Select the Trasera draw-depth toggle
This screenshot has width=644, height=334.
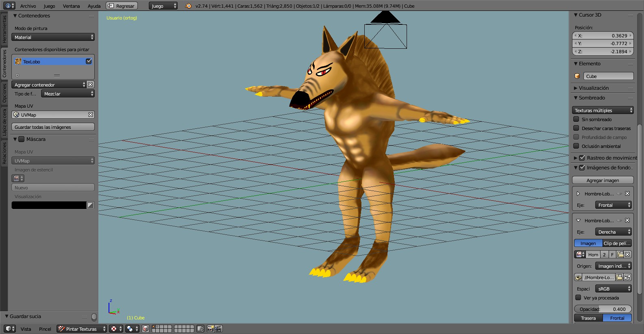tap(588, 318)
